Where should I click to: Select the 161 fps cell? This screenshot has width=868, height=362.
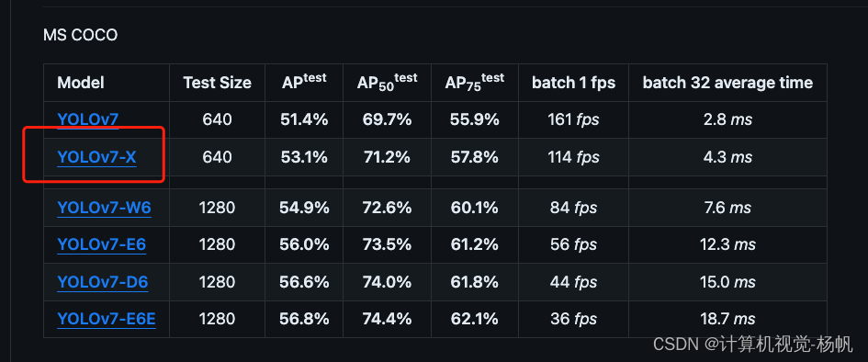point(573,119)
